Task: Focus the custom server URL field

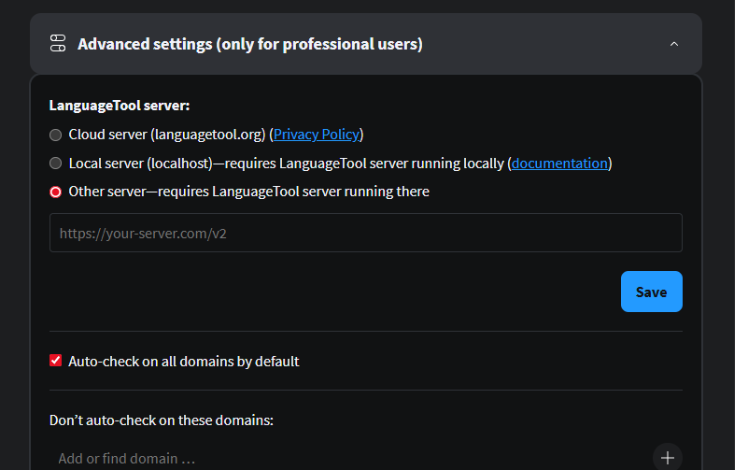Action: point(366,233)
